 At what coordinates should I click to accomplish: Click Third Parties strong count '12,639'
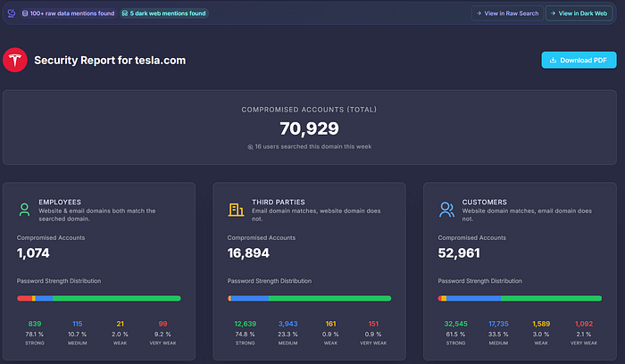pyautogui.click(x=246, y=324)
